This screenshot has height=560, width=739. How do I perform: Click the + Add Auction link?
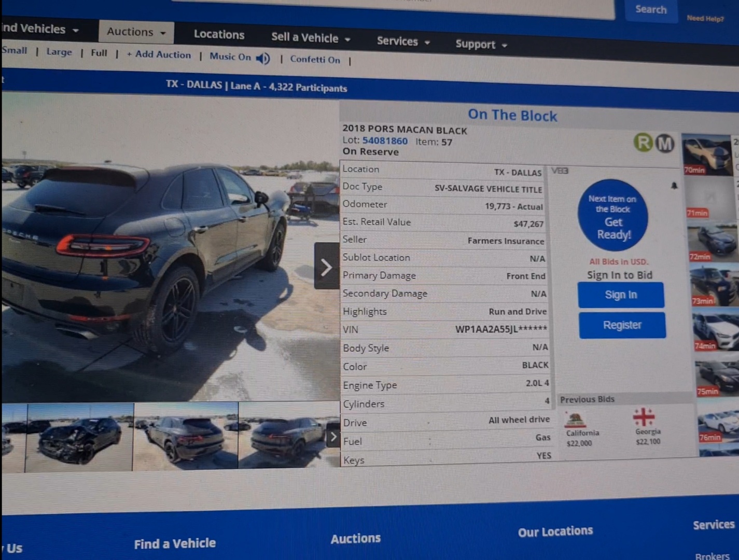point(159,54)
